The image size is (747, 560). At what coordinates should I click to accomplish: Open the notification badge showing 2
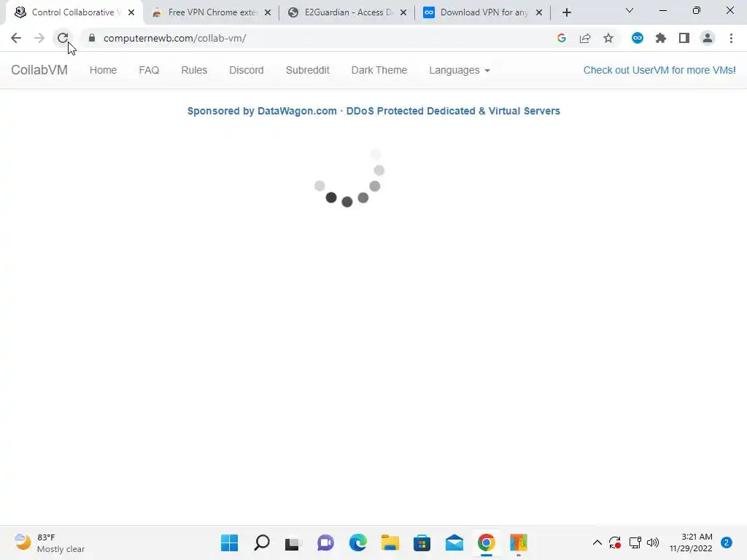(x=727, y=542)
